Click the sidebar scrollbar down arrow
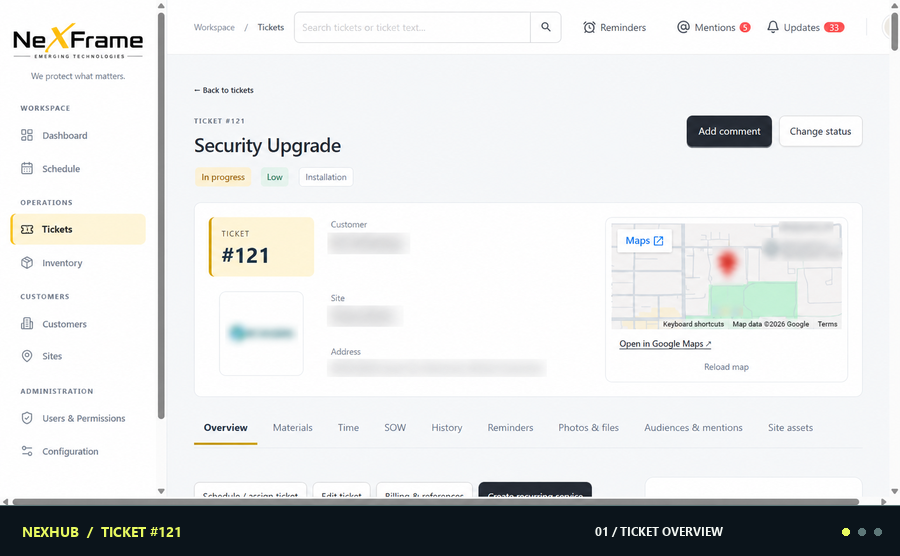This screenshot has height=556, width=900. [161, 491]
